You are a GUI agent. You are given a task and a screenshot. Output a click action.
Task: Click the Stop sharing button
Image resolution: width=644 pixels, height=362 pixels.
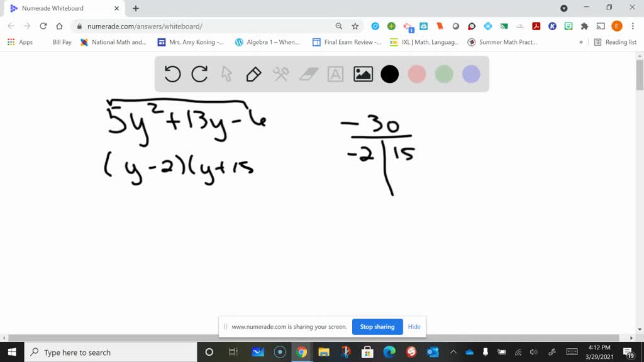coord(377,327)
